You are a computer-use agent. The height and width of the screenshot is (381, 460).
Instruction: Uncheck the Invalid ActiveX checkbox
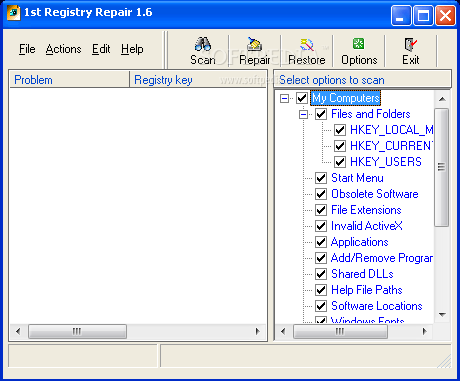[x=321, y=226]
